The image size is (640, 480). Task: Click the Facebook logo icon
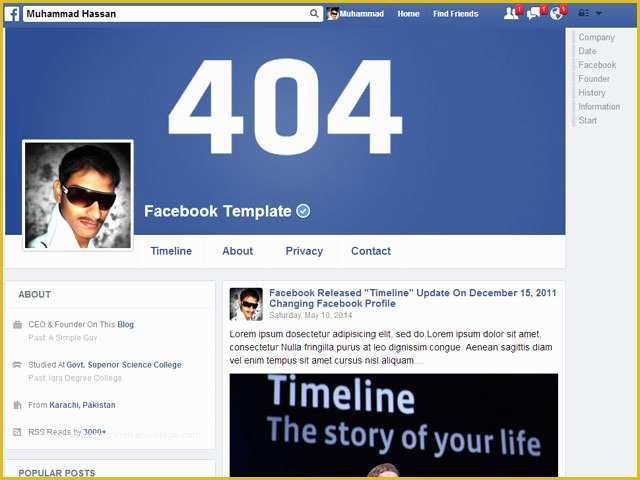tap(11, 14)
